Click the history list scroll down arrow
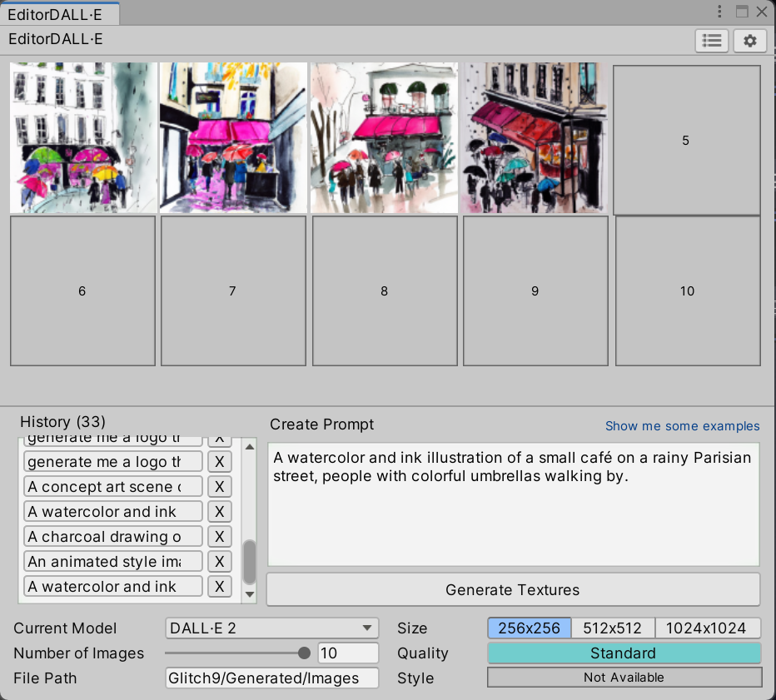776x700 pixels. [x=250, y=594]
